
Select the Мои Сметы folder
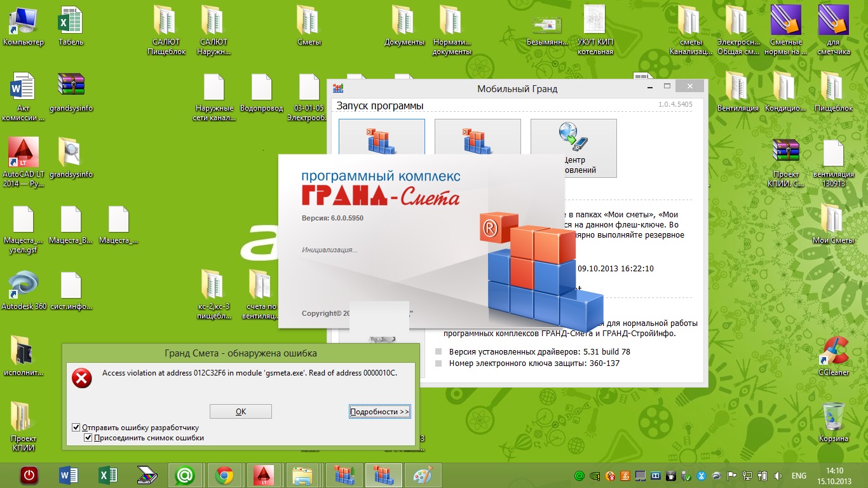pos(833,225)
